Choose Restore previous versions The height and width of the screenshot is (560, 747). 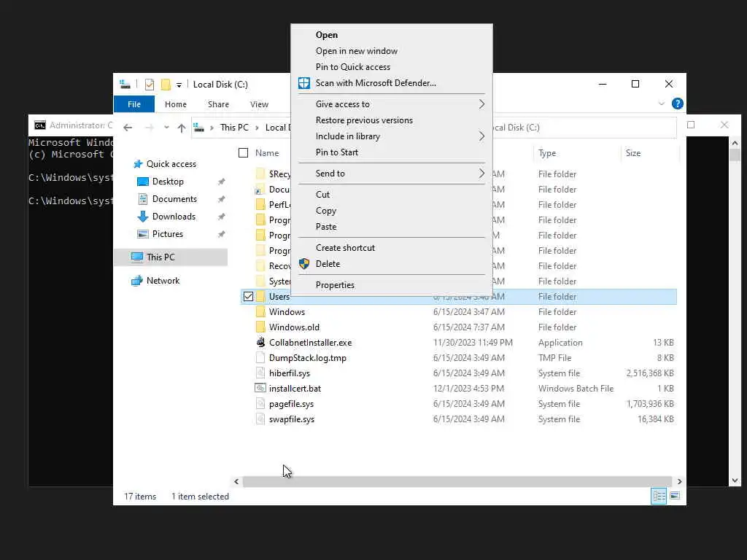pos(364,120)
